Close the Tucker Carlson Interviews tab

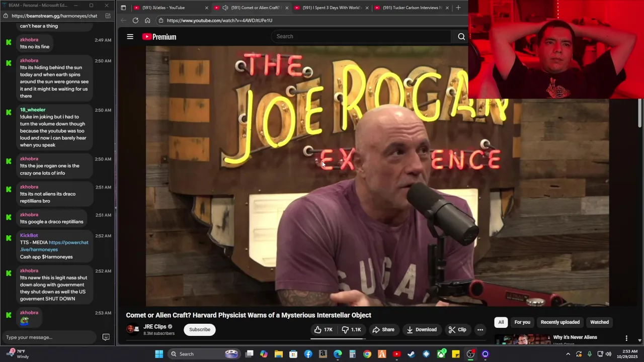447,8
